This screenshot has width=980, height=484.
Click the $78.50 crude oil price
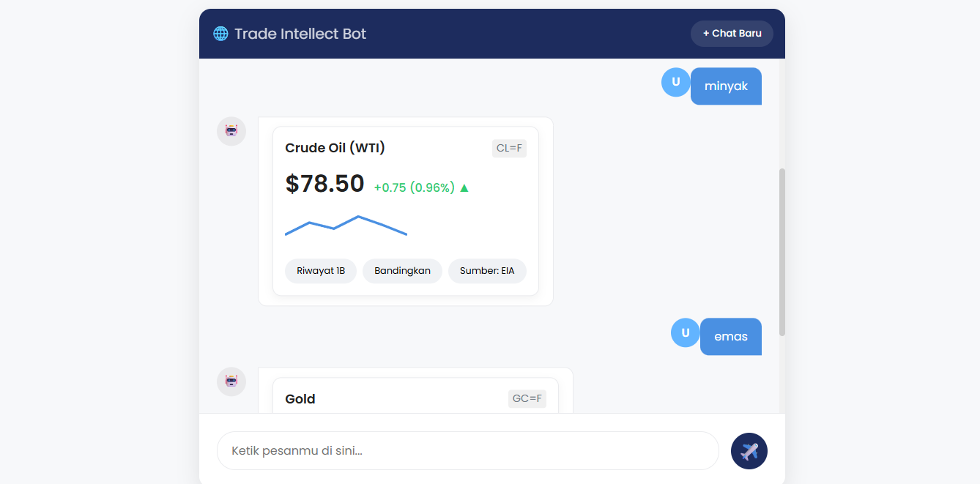coord(324,184)
